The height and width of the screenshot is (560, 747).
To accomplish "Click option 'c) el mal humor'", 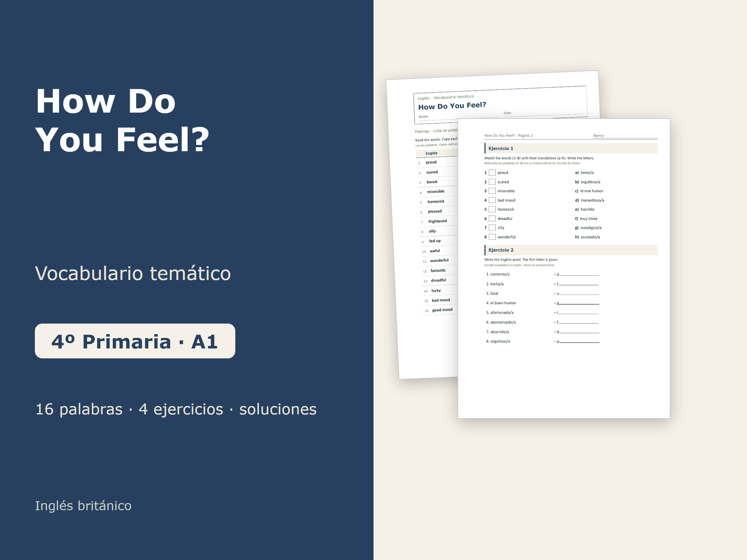I will [x=589, y=191].
